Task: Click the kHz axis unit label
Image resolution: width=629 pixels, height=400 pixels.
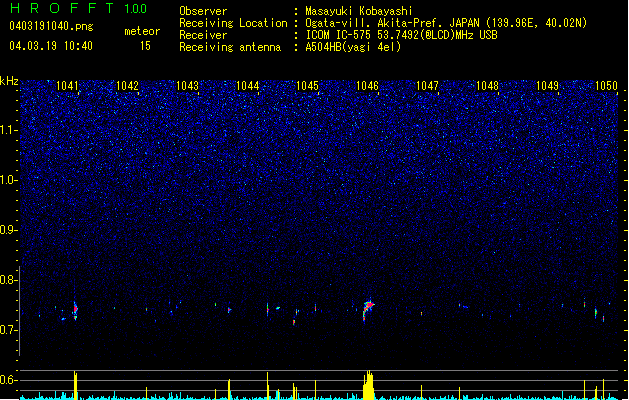Action: point(9,81)
